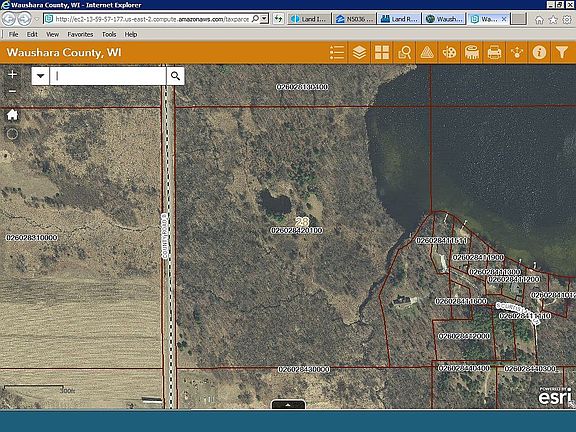Select parcel label 026028130100
The width and height of the screenshot is (576, 432).
click(302, 87)
